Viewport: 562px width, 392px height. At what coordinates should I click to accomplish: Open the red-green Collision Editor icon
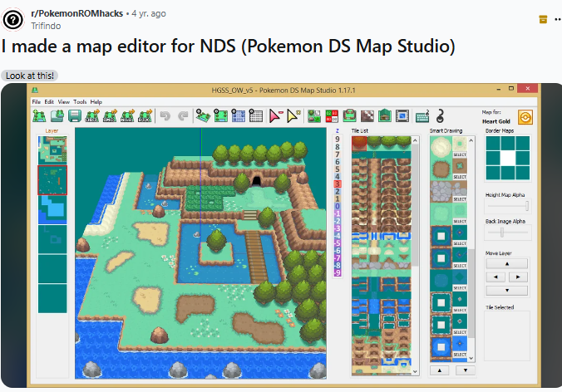[332, 116]
